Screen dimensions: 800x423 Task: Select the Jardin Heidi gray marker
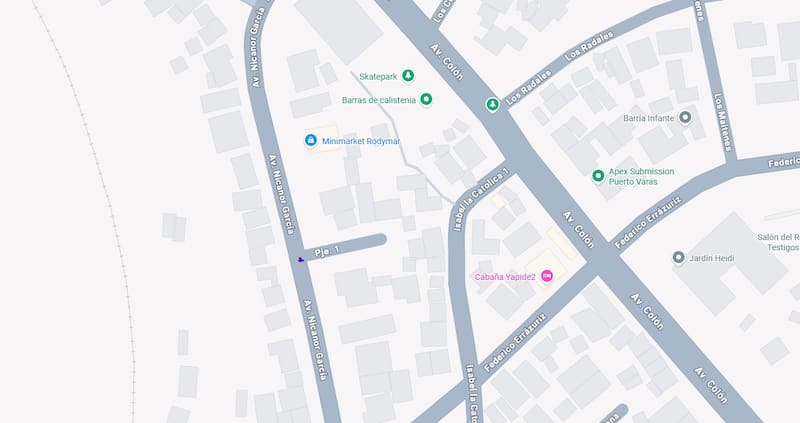(678, 258)
